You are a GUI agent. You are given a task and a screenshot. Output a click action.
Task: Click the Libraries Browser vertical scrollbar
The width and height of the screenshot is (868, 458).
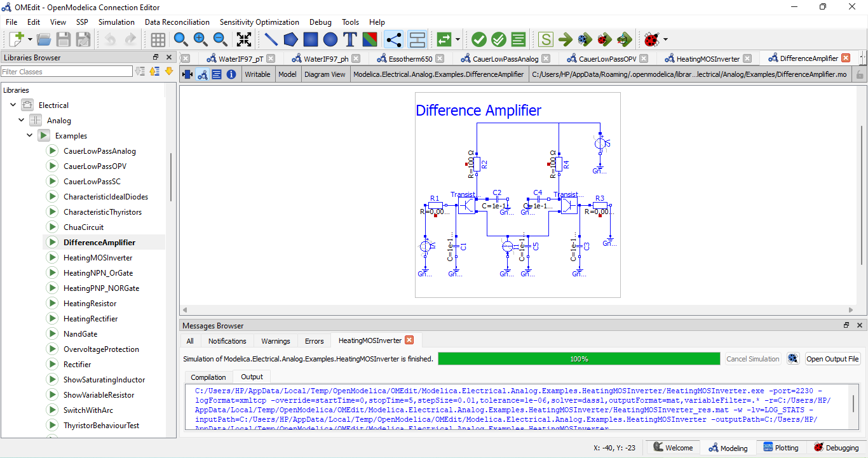click(171, 178)
